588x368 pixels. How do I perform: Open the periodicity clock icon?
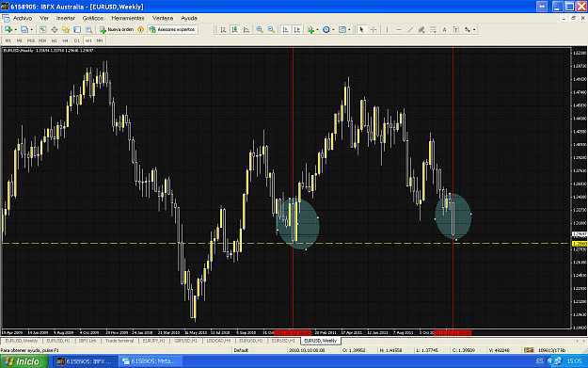click(x=326, y=29)
